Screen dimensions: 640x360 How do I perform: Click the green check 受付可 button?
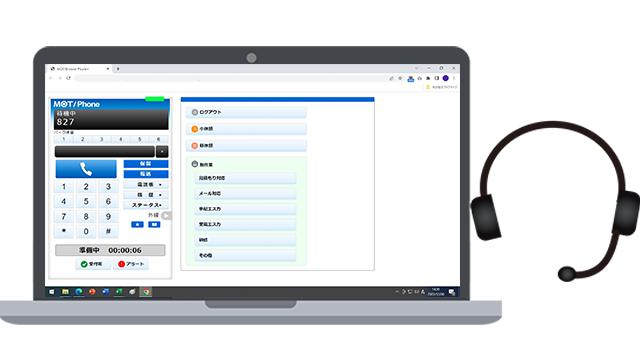click(x=93, y=264)
